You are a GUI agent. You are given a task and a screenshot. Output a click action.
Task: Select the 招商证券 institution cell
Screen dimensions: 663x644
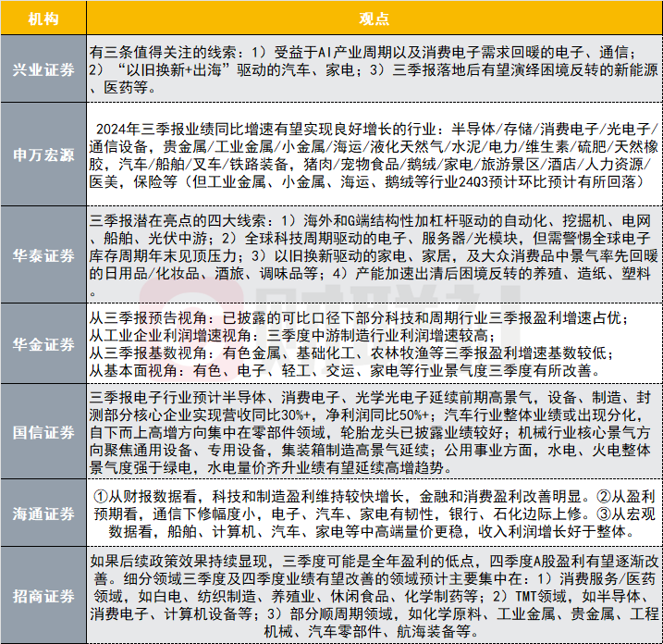(x=43, y=595)
